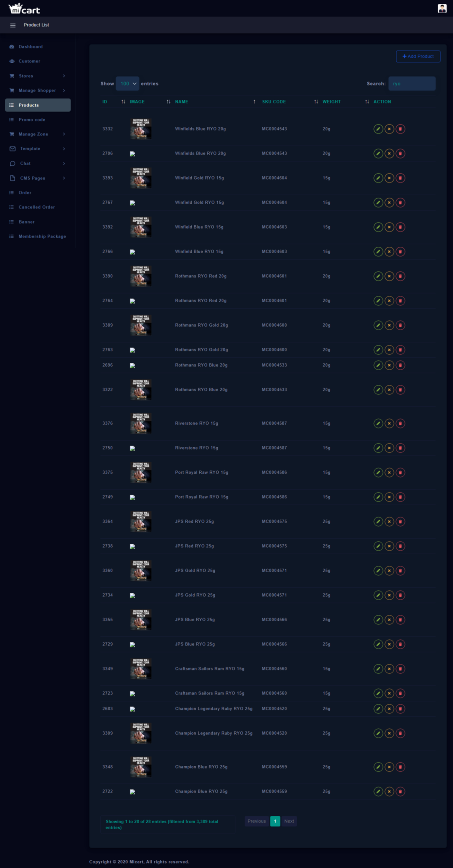Click the orange X icon for product 2706
Screen dimensions: 453x868
coord(389,153)
